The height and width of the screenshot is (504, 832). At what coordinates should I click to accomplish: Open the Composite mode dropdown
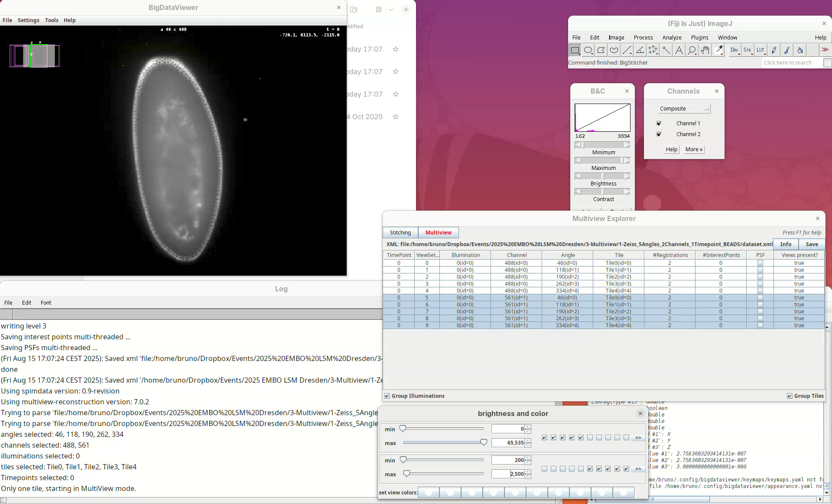pyautogui.click(x=684, y=109)
